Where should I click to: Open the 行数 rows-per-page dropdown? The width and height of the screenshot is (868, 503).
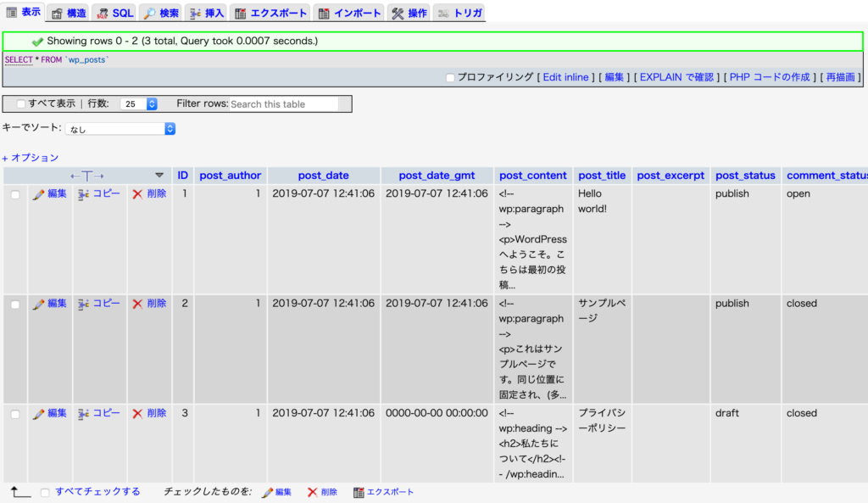[140, 104]
